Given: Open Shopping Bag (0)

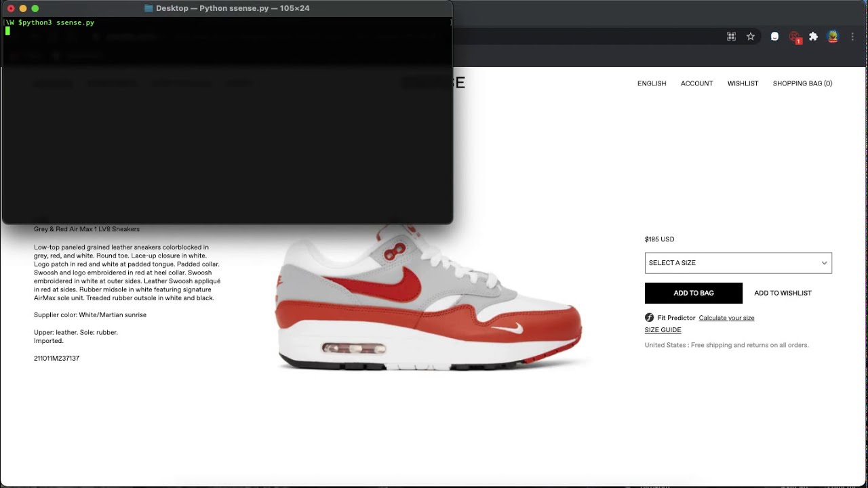Looking at the screenshot, I should pos(802,83).
